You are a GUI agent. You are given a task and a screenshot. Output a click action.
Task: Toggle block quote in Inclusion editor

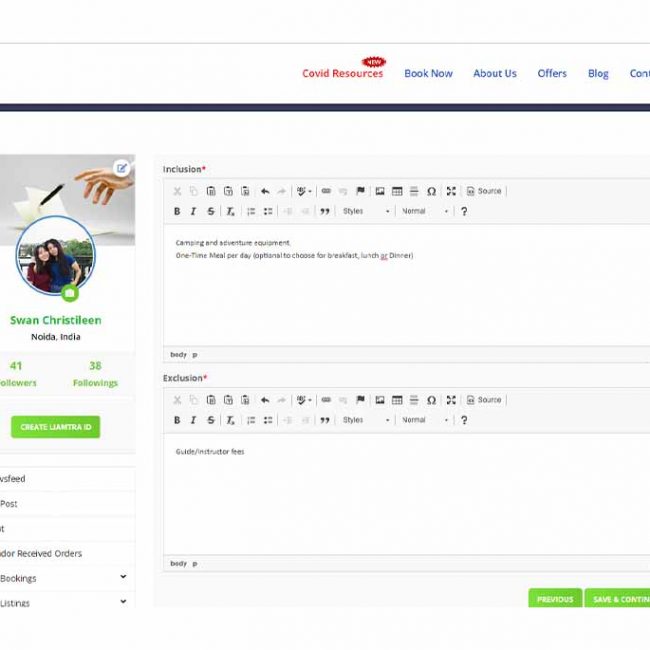325,211
